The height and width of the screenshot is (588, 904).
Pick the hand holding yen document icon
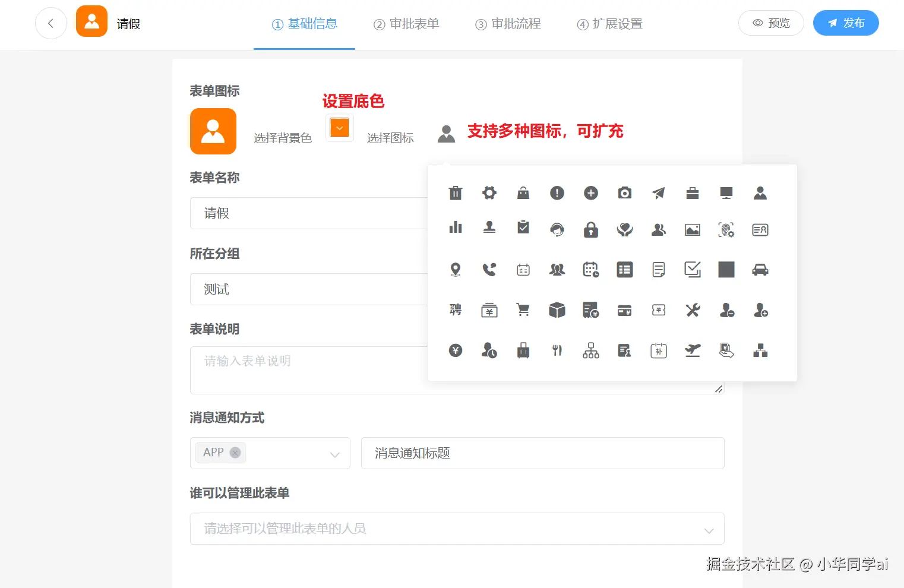[726, 350]
